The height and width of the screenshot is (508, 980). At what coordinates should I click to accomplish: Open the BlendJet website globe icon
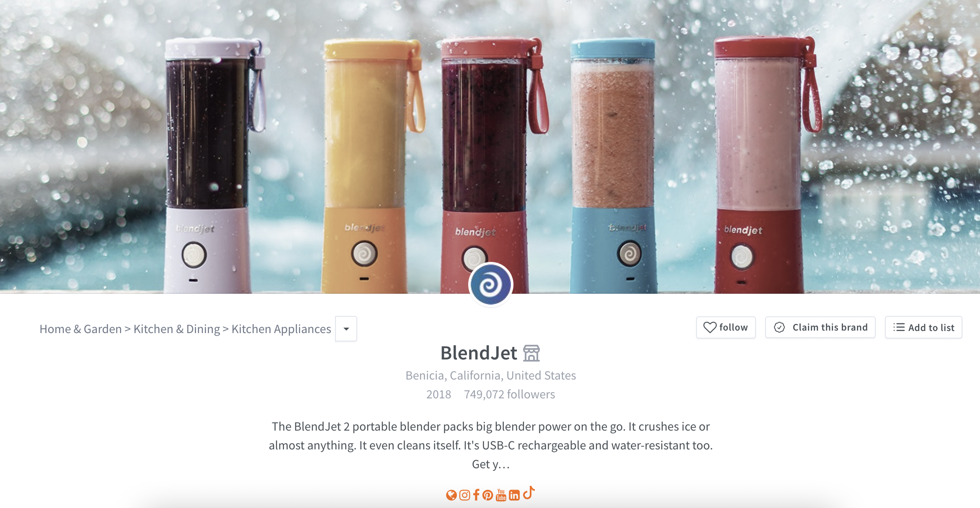point(451,495)
